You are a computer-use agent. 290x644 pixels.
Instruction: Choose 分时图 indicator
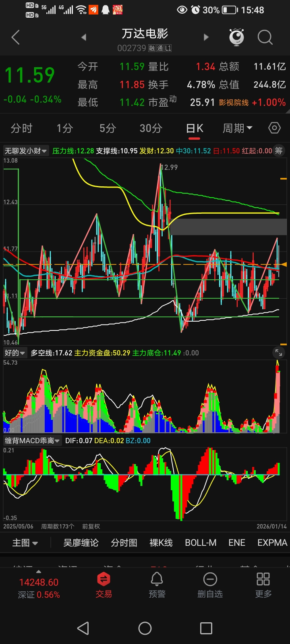124,543
